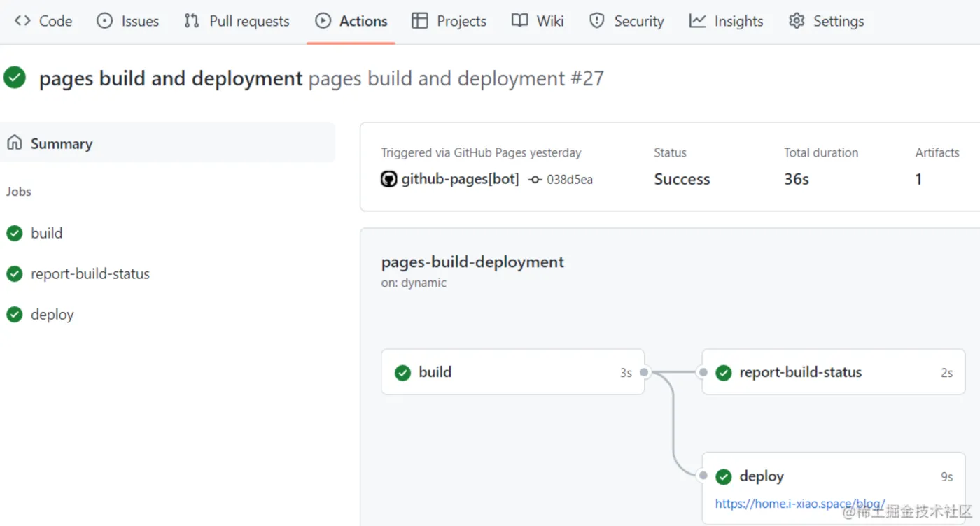Select Summary in the sidebar
980x526 pixels.
(x=167, y=143)
